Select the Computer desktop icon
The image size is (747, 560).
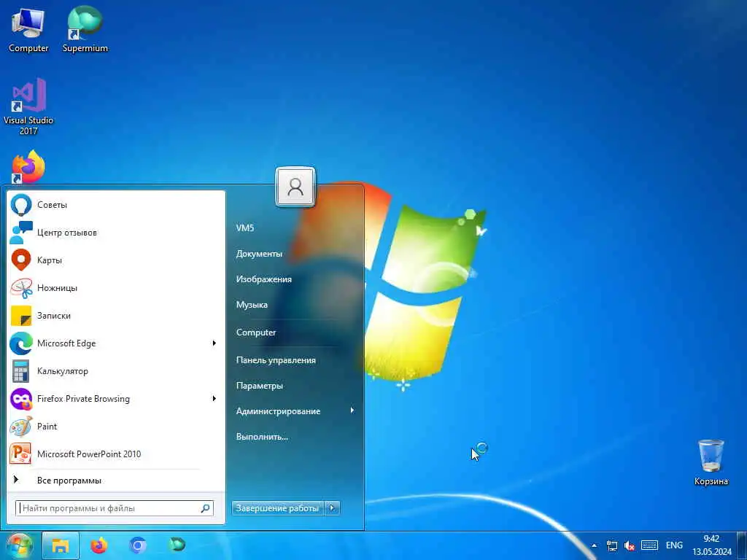[28, 29]
